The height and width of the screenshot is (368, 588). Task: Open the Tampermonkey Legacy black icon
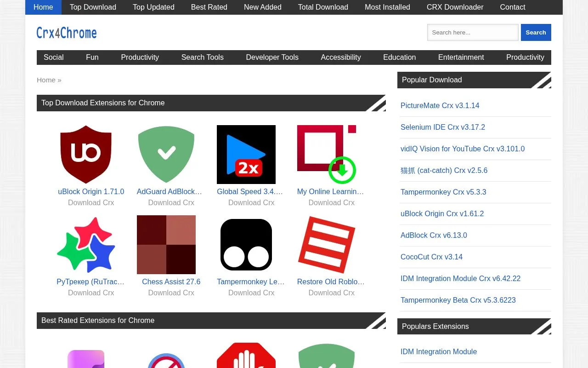(246, 245)
